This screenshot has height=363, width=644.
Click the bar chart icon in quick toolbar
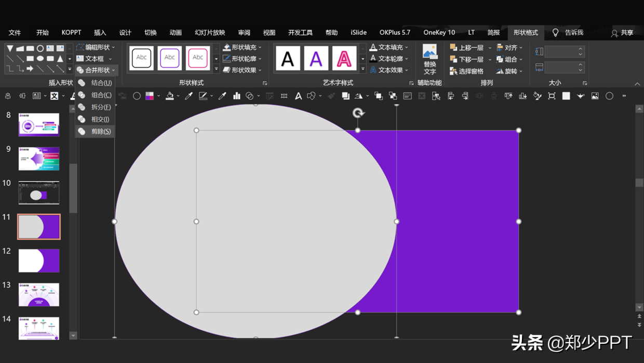237,96
